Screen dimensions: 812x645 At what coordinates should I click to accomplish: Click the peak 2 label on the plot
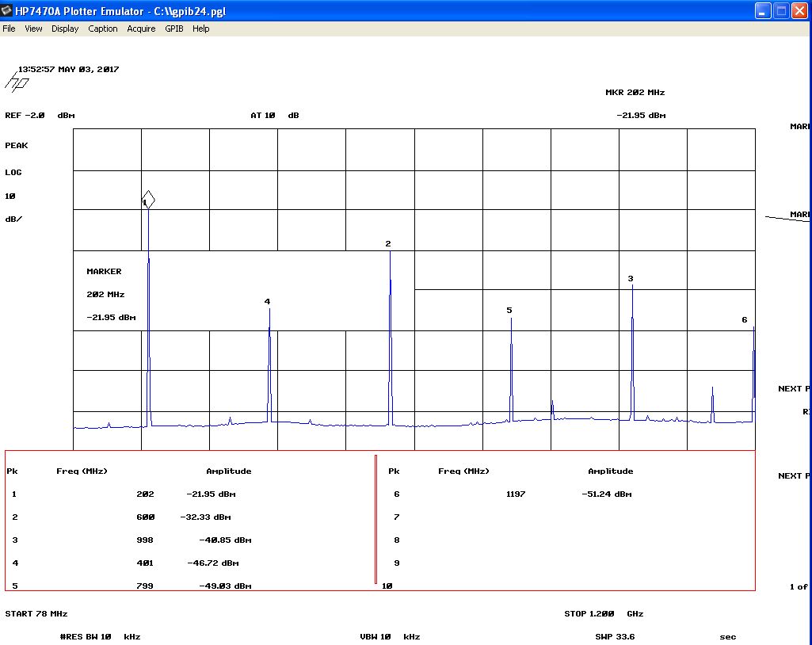[388, 244]
